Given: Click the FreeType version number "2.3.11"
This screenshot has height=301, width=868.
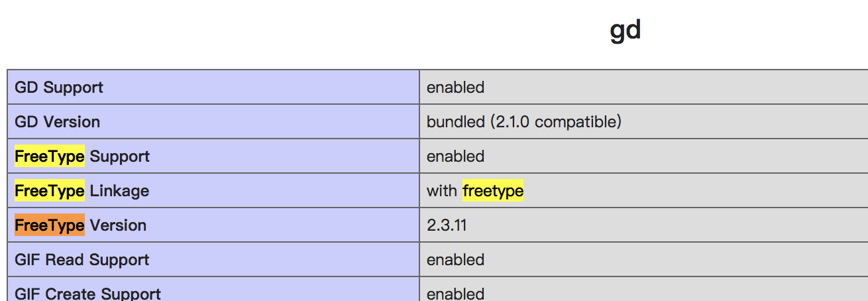Looking at the screenshot, I should [447, 225].
